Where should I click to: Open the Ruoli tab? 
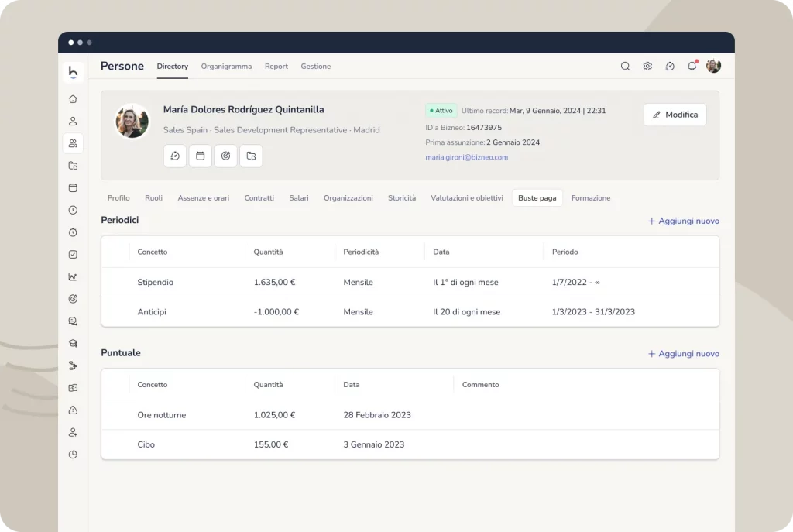pos(154,197)
